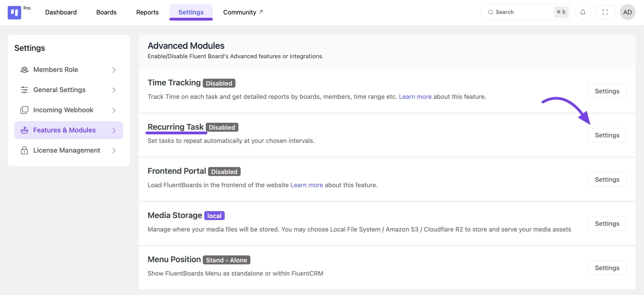Viewport: 644px width, 295px height.
Task: Click the ⌘ k shortcut badge
Action: click(561, 12)
